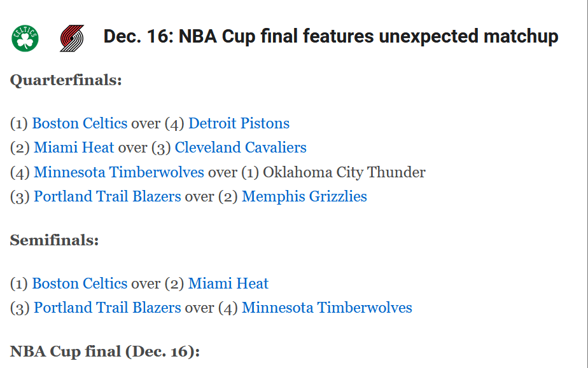Screen dimensions: 588x368
Task: Open Boston Celtics link under Semifinals
Action: pyautogui.click(x=80, y=283)
